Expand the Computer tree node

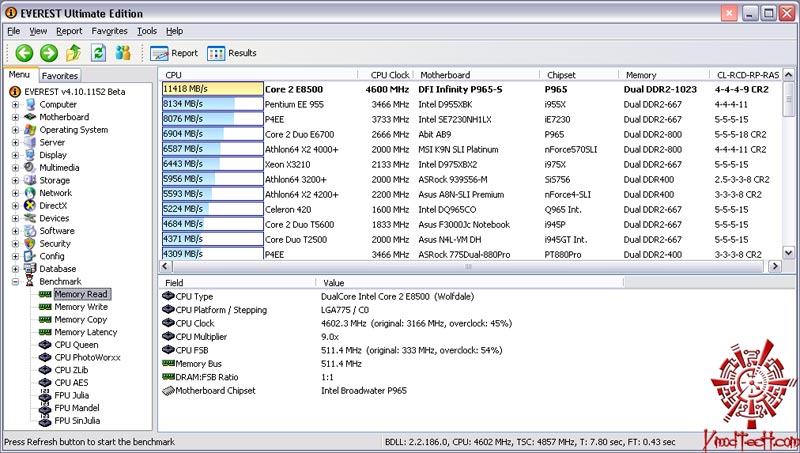[16, 104]
